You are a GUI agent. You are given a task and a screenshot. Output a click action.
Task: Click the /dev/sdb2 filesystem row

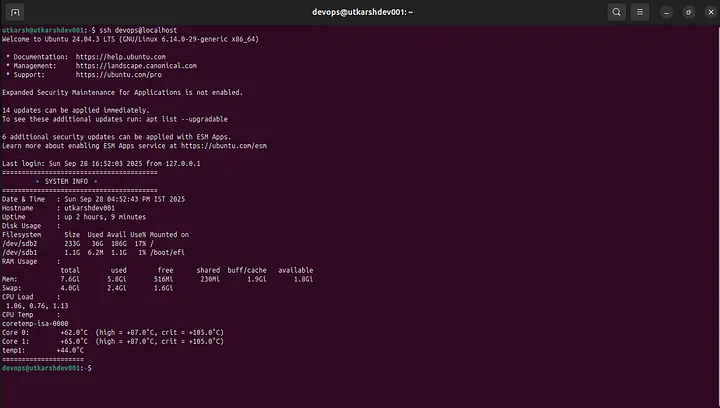click(x=78, y=243)
